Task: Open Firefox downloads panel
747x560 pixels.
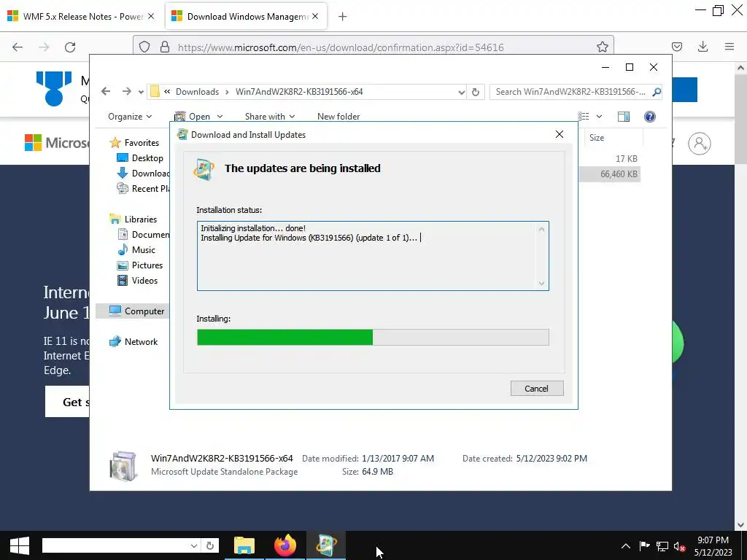Action: coord(703,47)
